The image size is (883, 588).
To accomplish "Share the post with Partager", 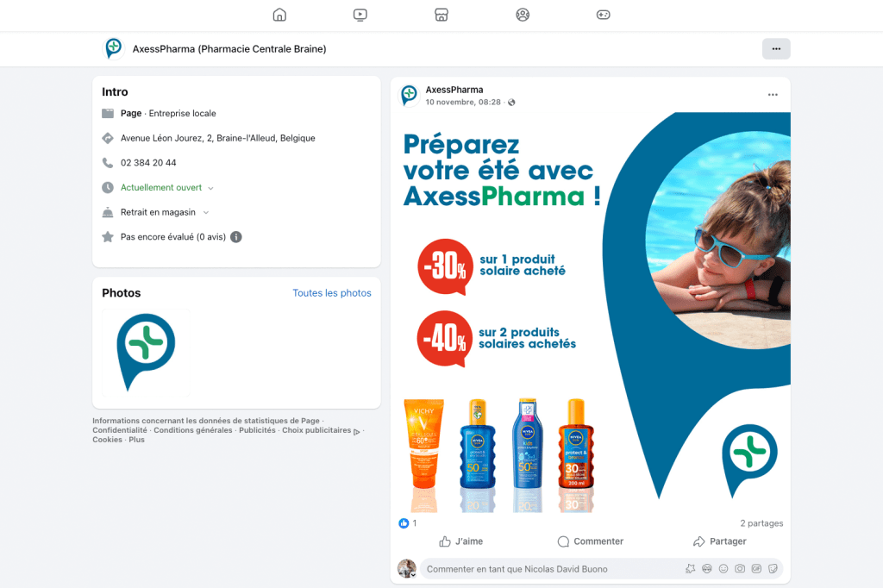I will (x=720, y=541).
